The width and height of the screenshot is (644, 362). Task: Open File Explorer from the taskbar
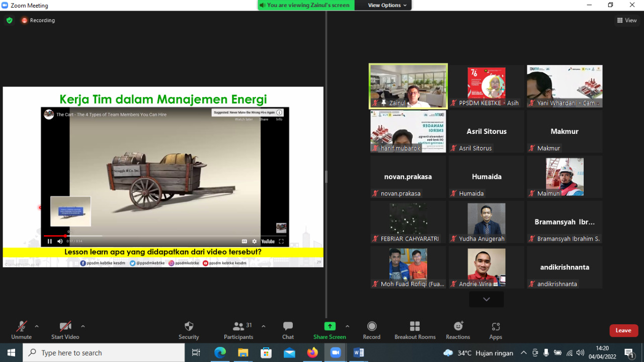pyautogui.click(x=243, y=353)
